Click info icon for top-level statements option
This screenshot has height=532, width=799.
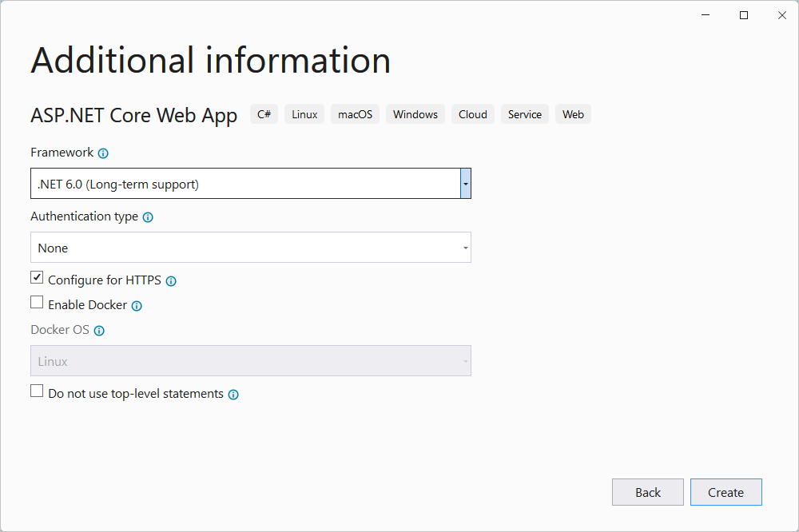[x=233, y=395]
